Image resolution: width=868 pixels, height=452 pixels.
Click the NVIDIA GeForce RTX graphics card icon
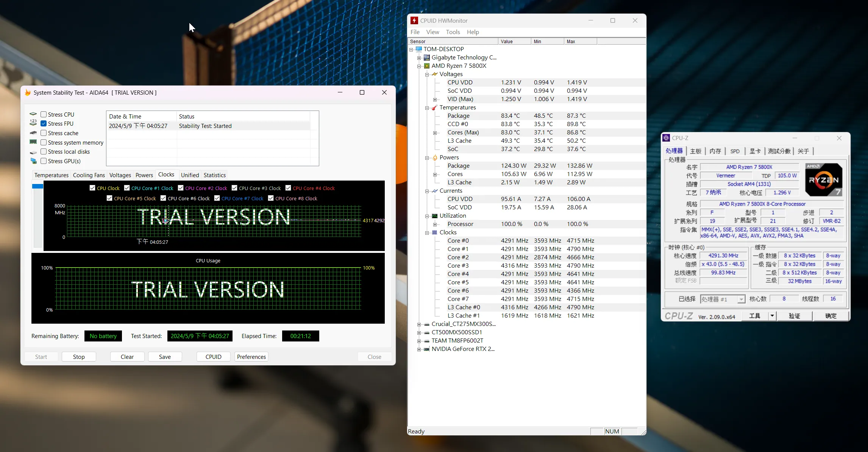pos(427,349)
